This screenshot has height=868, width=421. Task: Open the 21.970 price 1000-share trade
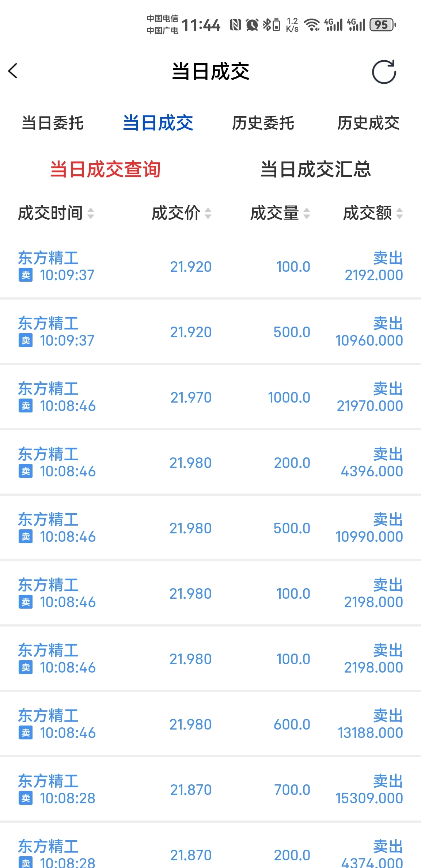coord(210,397)
